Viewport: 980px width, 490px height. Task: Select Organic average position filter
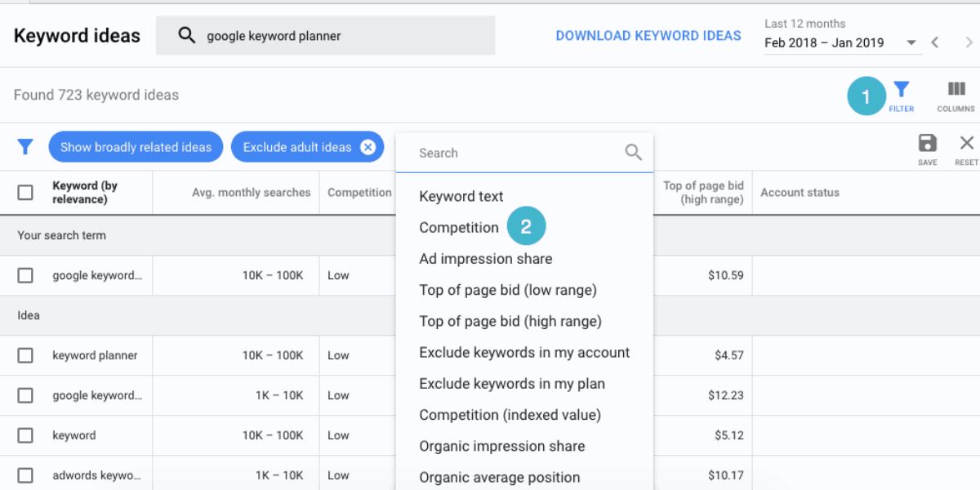point(500,477)
